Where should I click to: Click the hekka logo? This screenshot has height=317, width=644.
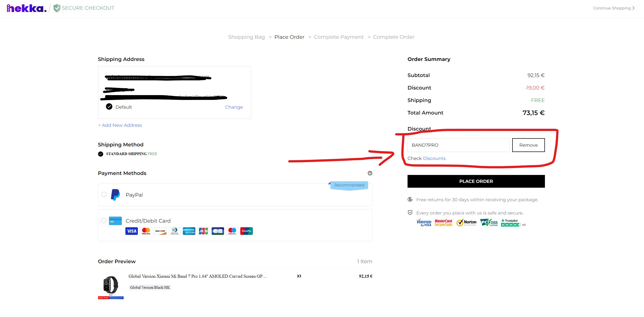[27, 8]
